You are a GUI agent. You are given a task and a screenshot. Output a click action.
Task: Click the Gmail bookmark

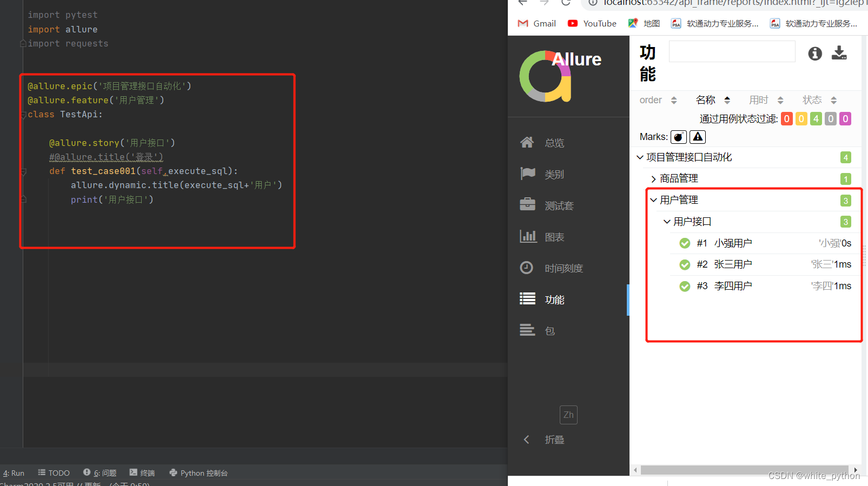[537, 23]
